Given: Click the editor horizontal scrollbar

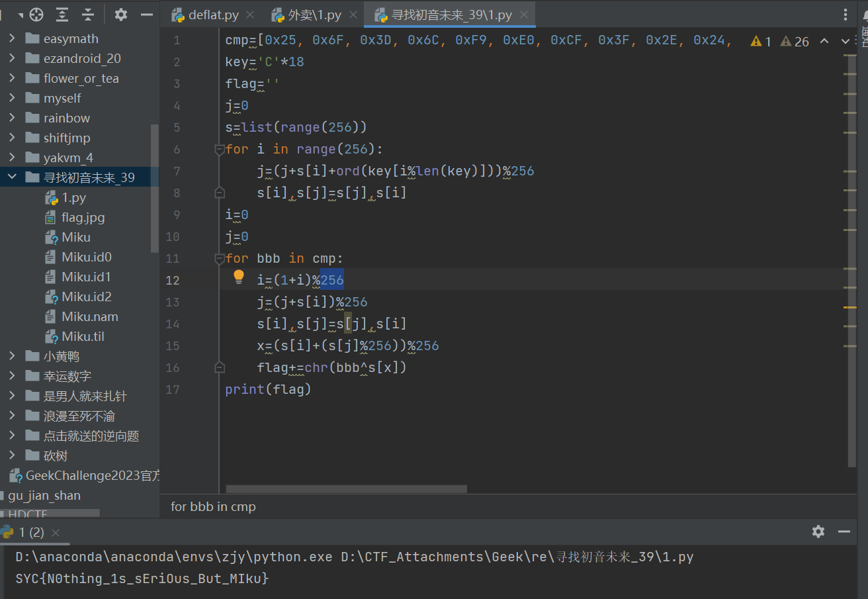Looking at the screenshot, I should [x=347, y=489].
